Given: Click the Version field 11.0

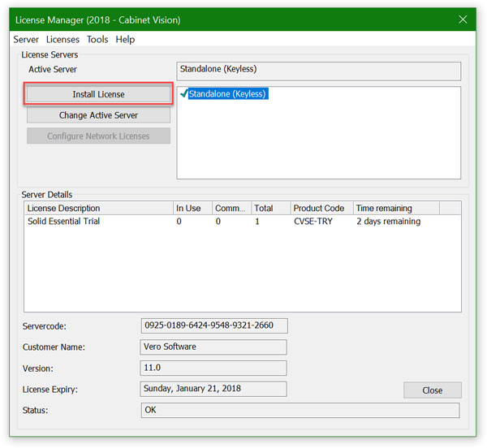Looking at the screenshot, I should tap(213, 368).
